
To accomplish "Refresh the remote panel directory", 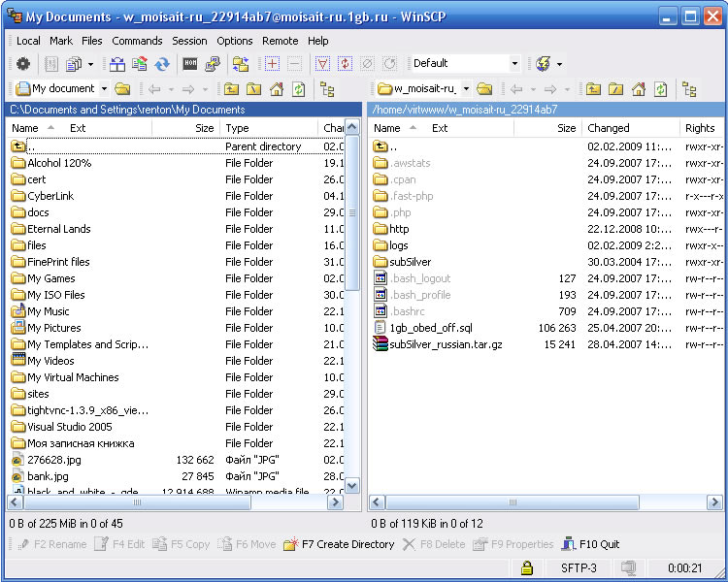I will pyautogui.click(x=660, y=89).
